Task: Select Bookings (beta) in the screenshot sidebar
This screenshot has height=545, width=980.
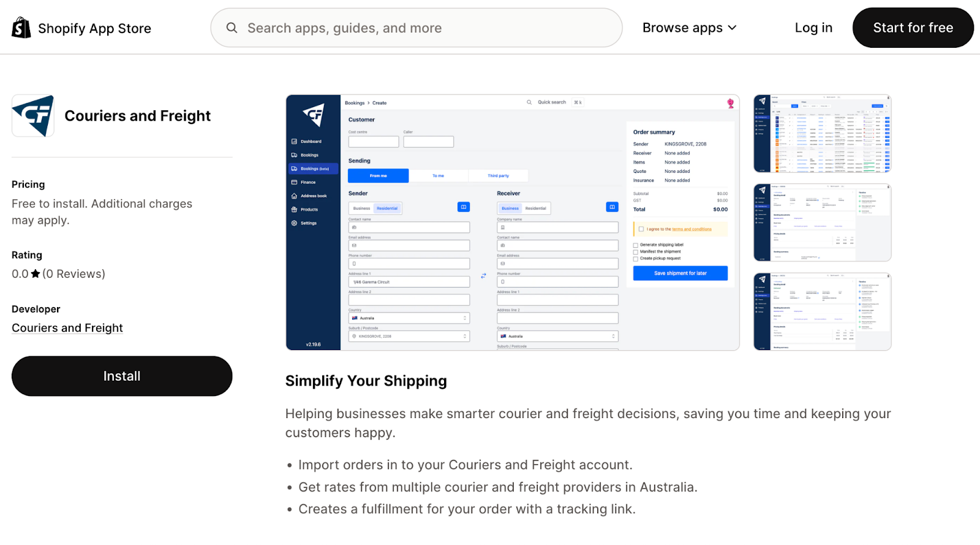Action: (314, 169)
